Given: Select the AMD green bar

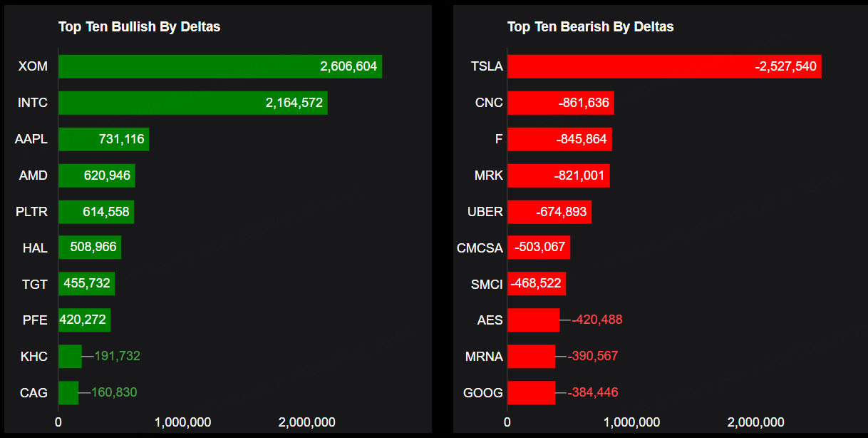Looking at the screenshot, I should click(96, 175).
